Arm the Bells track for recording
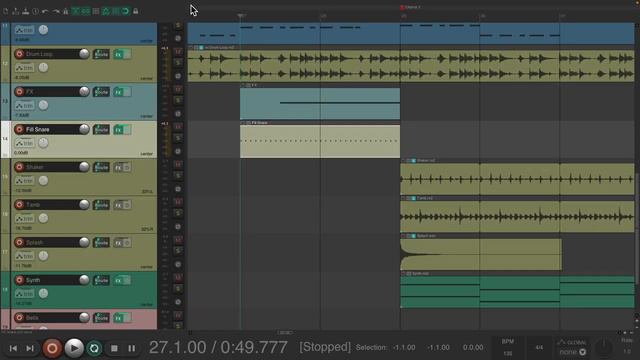Image resolution: width=640 pixels, height=360 pixels. click(x=19, y=318)
